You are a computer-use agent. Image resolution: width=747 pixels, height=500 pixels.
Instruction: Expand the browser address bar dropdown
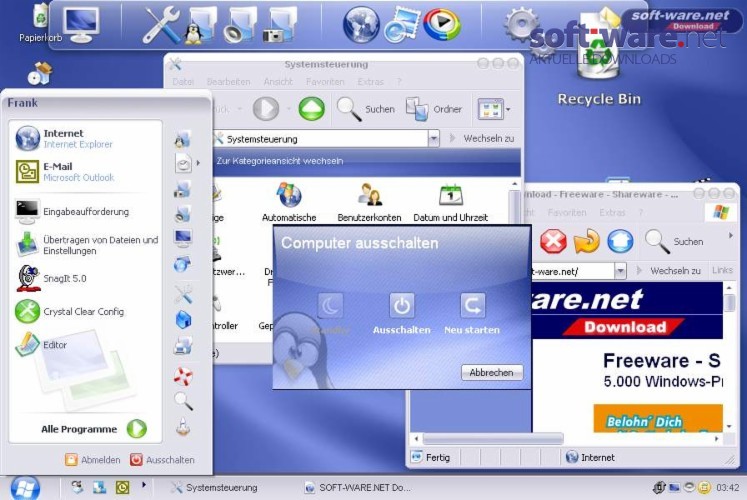coord(620,271)
